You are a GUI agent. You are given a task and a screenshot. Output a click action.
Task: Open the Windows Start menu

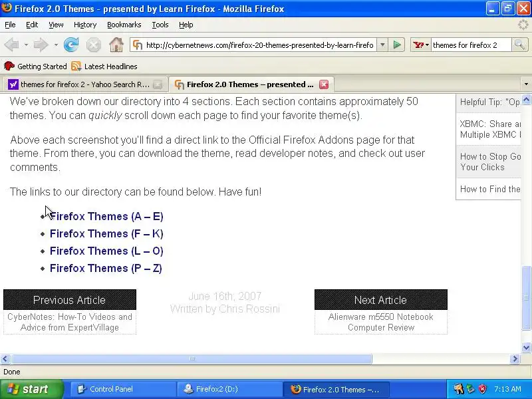tap(32, 389)
